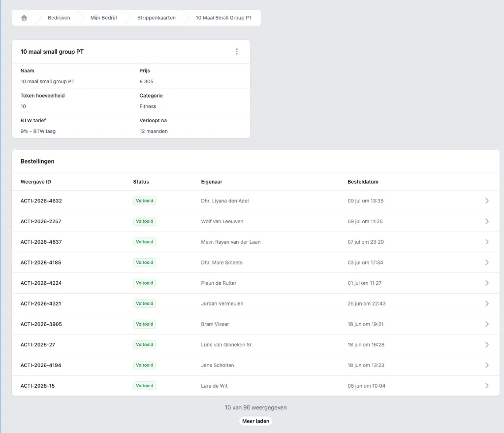Click owner Bram Visser

coord(215,324)
